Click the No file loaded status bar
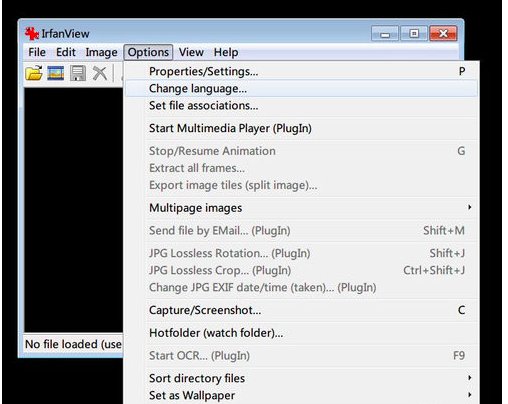This screenshot has width=508, height=404. coord(73,344)
